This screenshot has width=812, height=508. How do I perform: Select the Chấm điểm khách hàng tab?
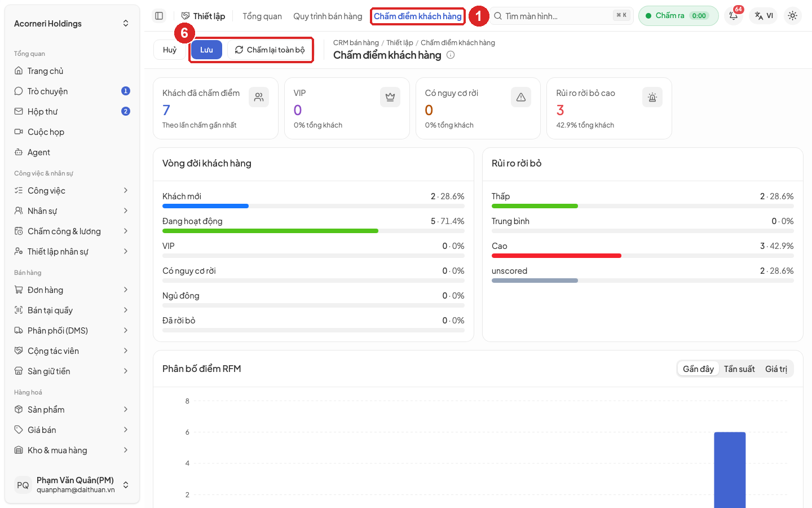point(418,16)
